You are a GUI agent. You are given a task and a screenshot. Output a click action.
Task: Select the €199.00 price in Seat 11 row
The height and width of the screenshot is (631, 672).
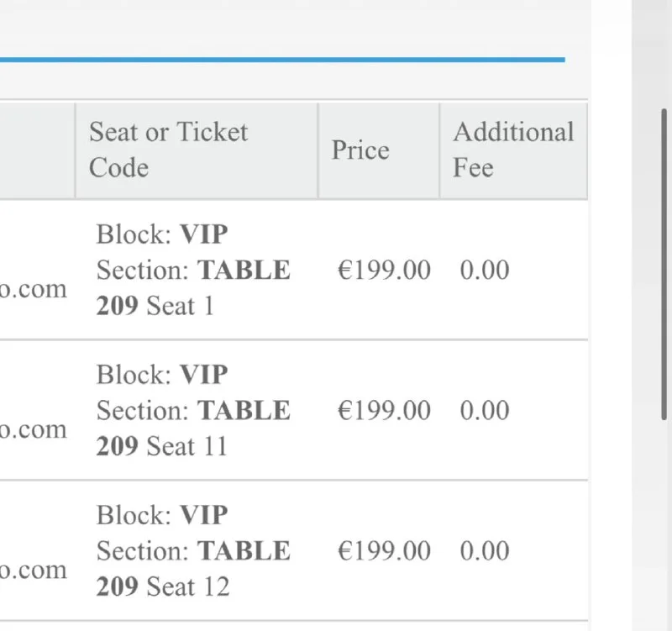(x=384, y=411)
